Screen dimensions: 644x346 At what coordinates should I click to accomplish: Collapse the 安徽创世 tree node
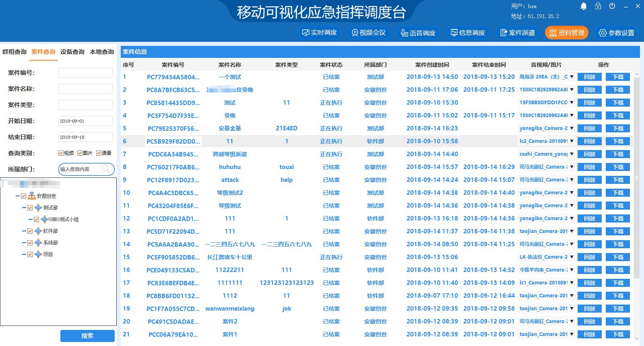[x=18, y=196]
